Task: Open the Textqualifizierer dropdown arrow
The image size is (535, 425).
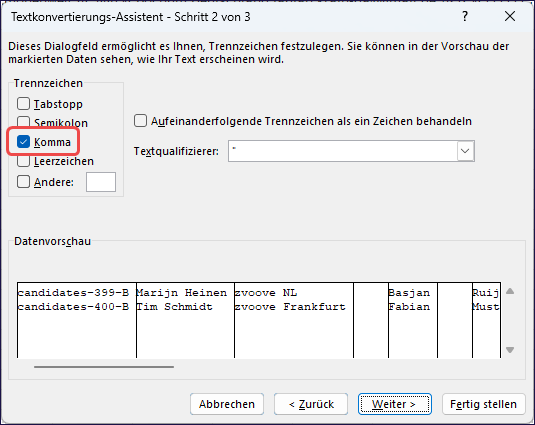Action: (465, 151)
